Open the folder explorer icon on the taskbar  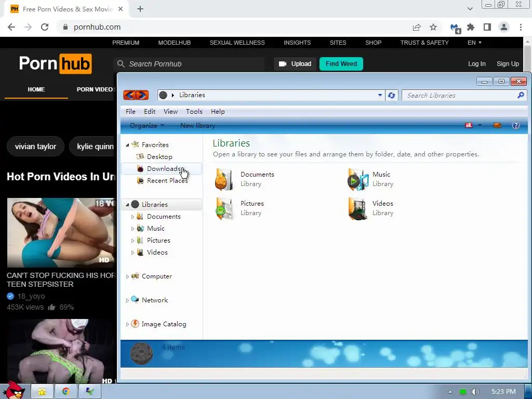click(42, 392)
